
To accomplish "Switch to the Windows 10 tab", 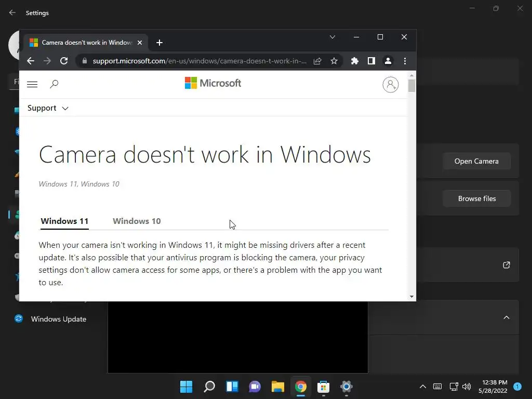I will 137,221.
